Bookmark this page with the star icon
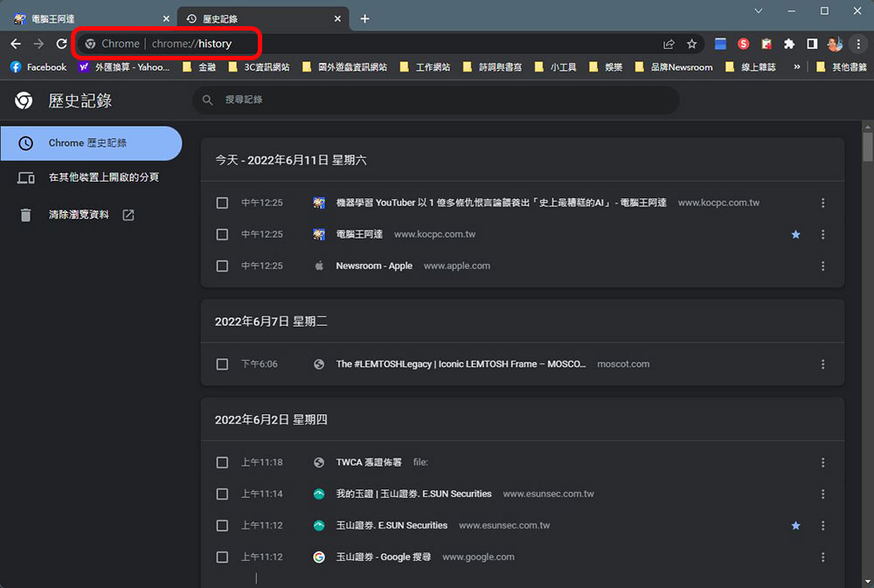Image resolution: width=874 pixels, height=588 pixels. coord(692,44)
